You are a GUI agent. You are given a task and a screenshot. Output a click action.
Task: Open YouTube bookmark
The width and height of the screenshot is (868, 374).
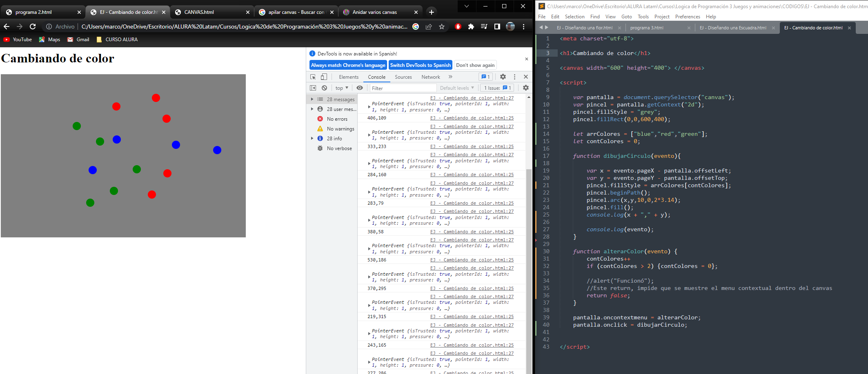click(x=18, y=40)
